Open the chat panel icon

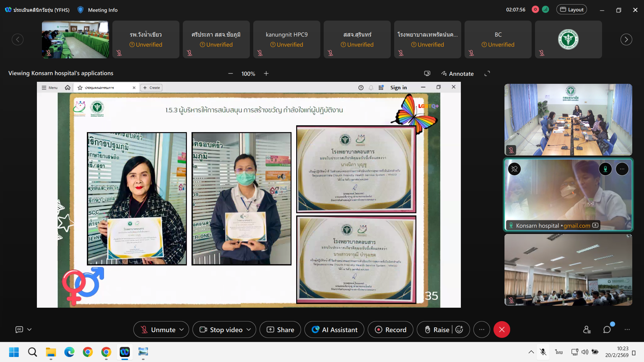[607, 330]
